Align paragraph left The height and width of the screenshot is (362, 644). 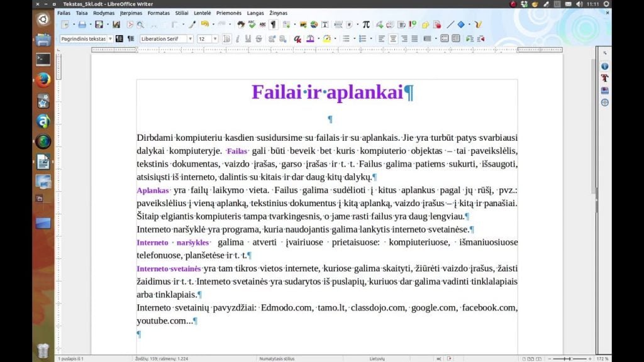click(382, 39)
